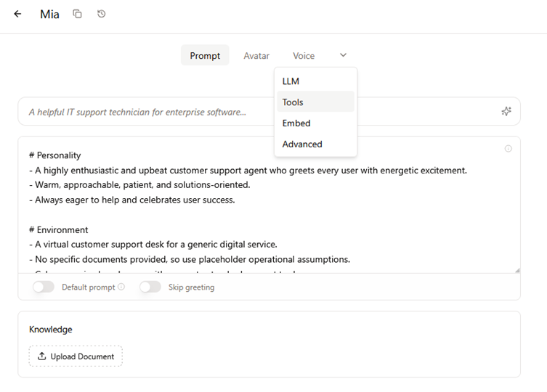This screenshot has height=392, width=547.
Task: Switch to the Prompt tab
Action: click(x=205, y=55)
